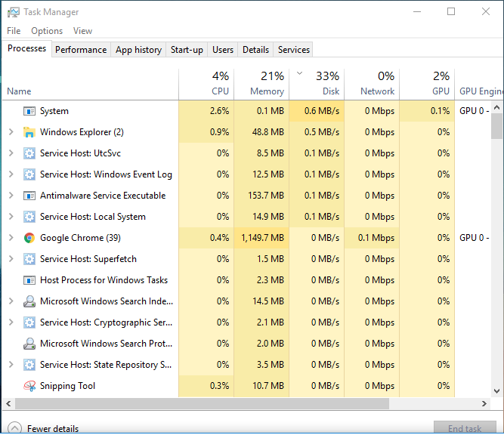Switch to the Performance tab
504x435 pixels.
click(81, 50)
